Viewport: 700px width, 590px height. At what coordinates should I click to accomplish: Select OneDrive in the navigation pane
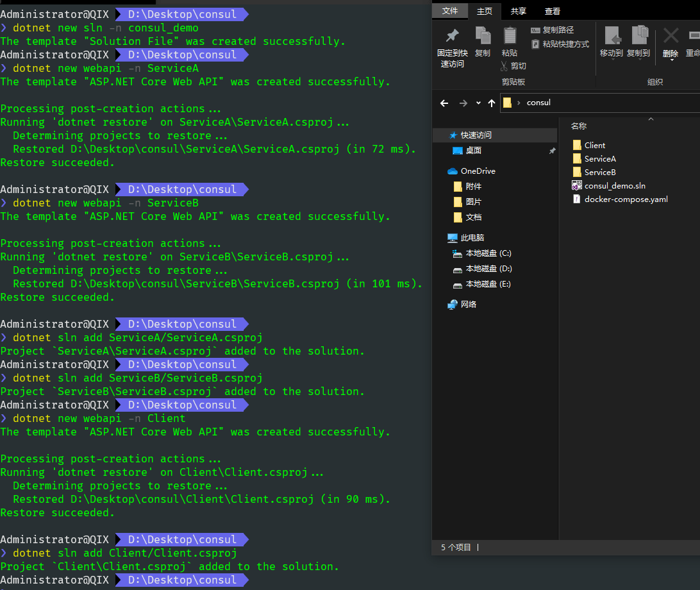(x=478, y=171)
